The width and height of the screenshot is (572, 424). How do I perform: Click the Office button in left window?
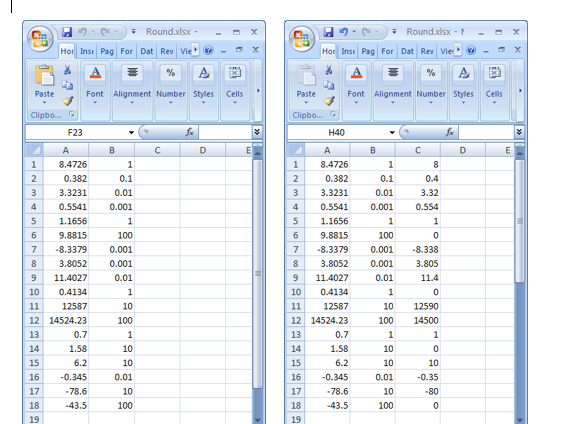[40, 39]
